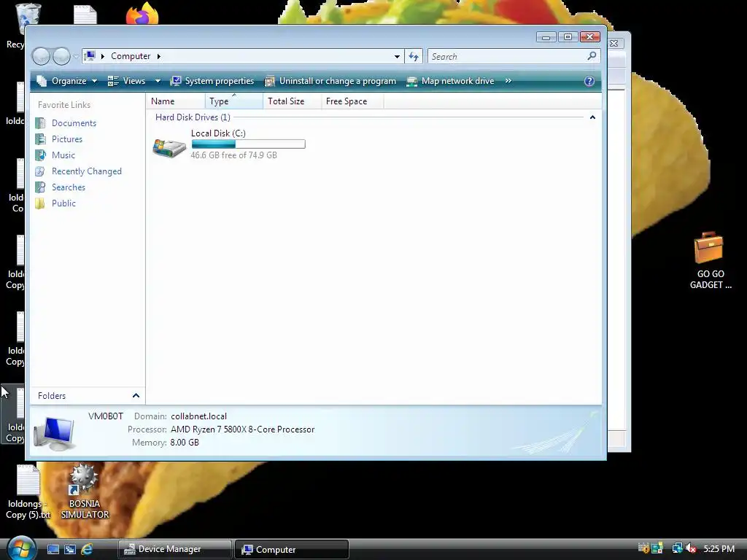Click the VM0B0T computer name

coord(106,416)
